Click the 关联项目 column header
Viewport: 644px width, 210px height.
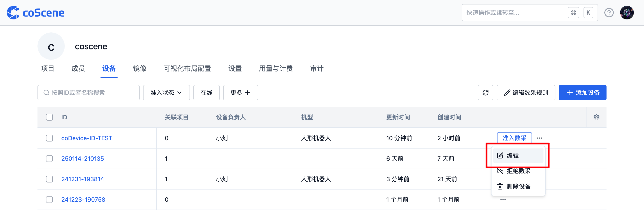click(x=177, y=117)
